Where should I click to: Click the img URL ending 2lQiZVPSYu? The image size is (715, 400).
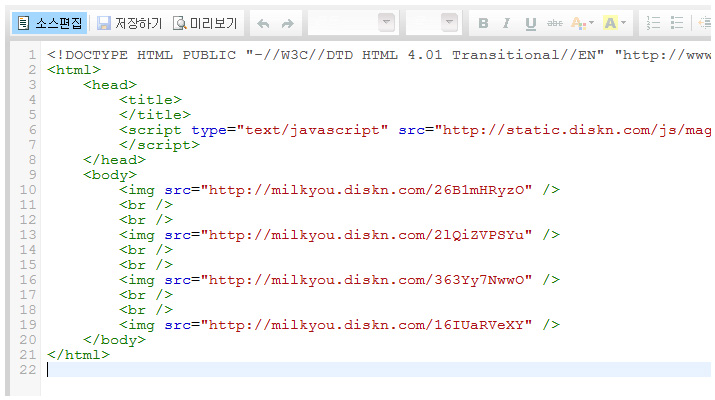click(367, 235)
